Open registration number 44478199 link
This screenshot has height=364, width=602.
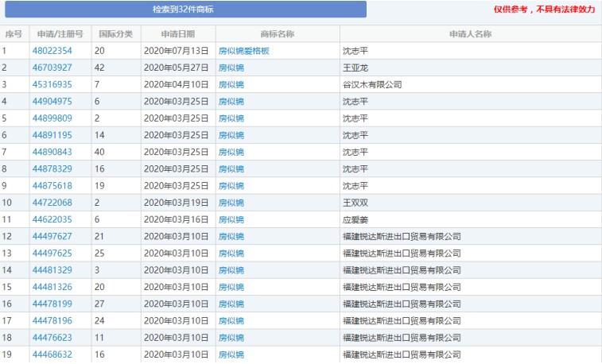pos(52,304)
